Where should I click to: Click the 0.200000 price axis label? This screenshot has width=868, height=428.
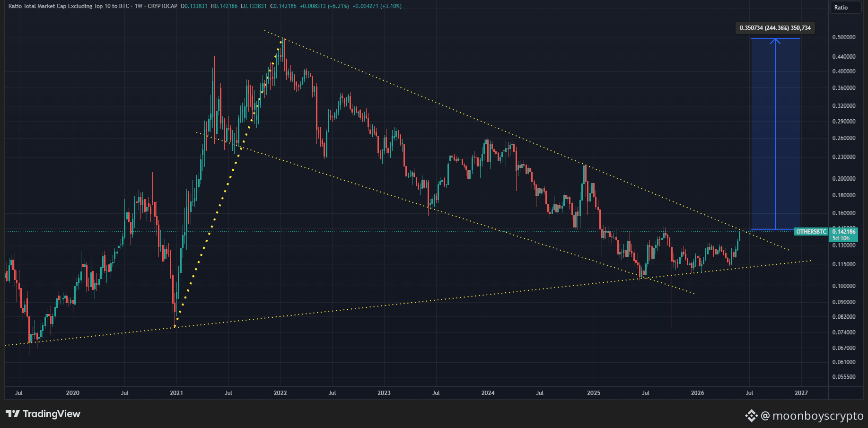[844, 179]
